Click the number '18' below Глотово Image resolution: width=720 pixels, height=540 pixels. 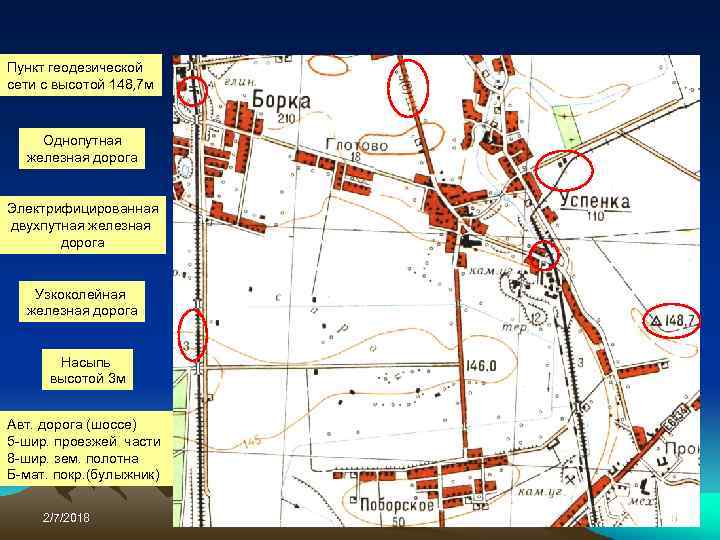pos(355,157)
